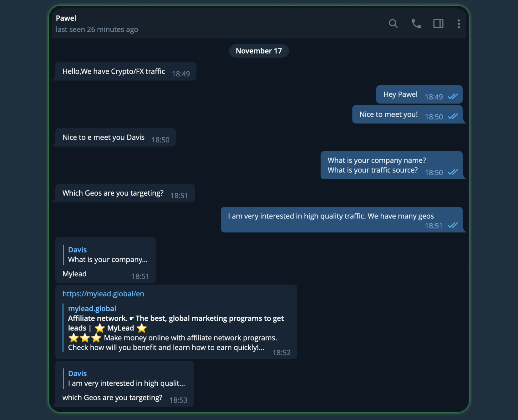Open the mylead.global preview title
This screenshot has height=420, width=518.
tap(92, 309)
